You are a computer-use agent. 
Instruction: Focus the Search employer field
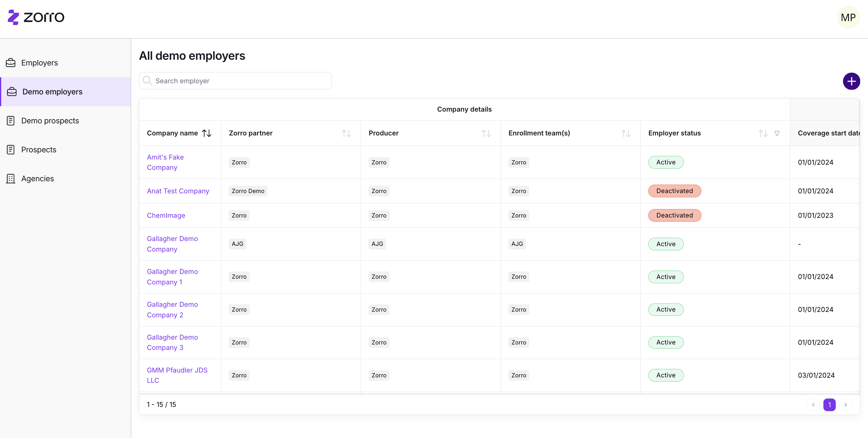pyautogui.click(x=235, y=81)
